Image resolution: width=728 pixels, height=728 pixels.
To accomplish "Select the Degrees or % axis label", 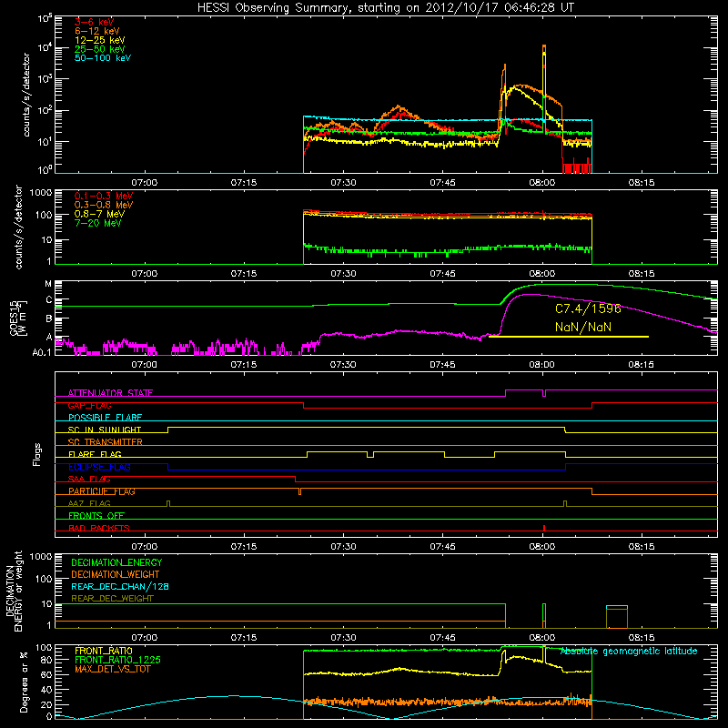I will (24, 682).
